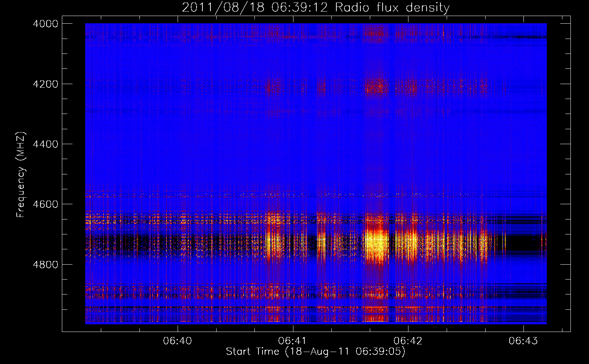Click the 06:43 time tick label
Screen dimensions: 589x364
[523, 341]
